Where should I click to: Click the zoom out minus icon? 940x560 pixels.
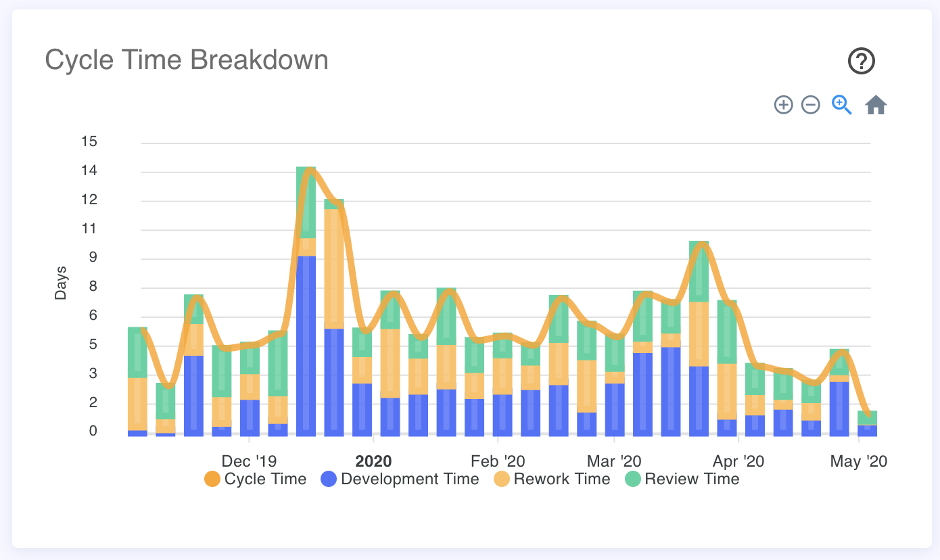(x=811, y=105)
